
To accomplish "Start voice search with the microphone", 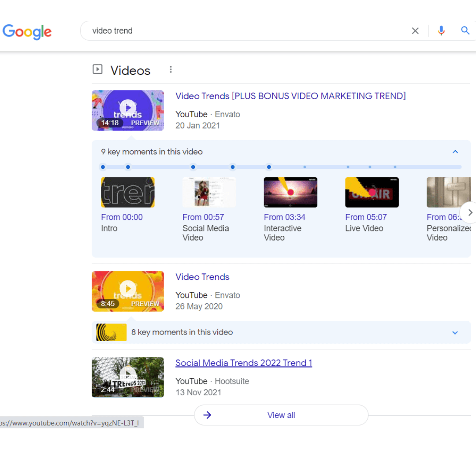I will (441, 31).
